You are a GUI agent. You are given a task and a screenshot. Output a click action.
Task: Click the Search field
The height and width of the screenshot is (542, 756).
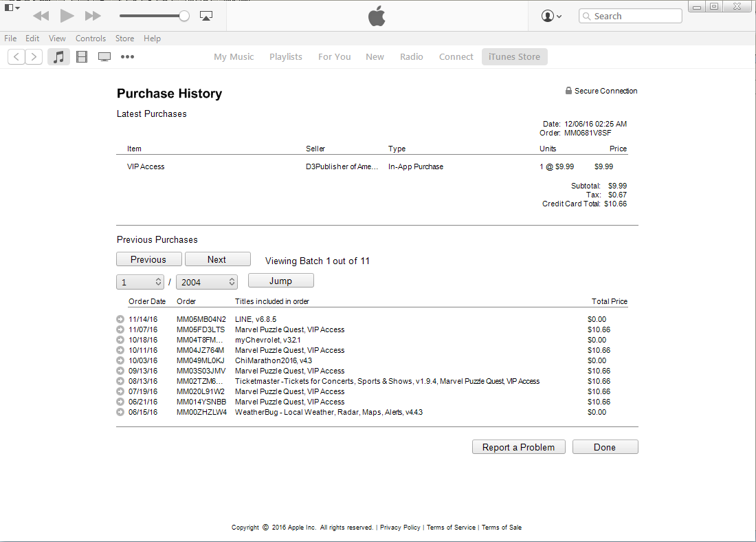pyautogui.click(x=630, y=16)
